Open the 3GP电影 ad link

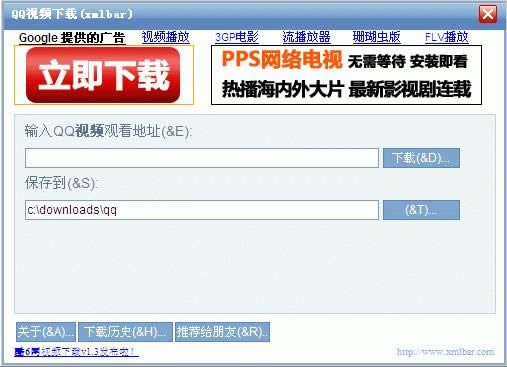pyautogui.click(x=237, y=37)
